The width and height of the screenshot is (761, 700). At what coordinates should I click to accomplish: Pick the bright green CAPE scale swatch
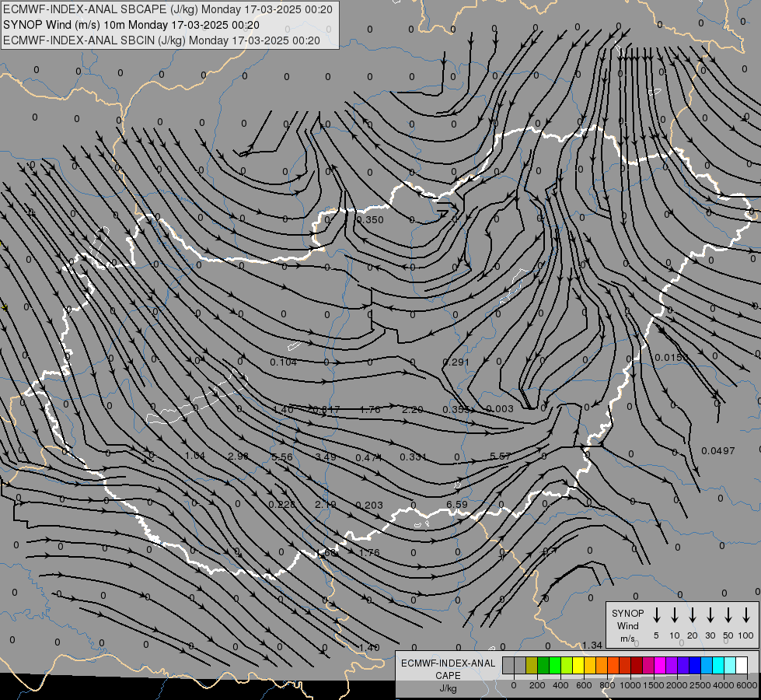(x=555, y=666)
